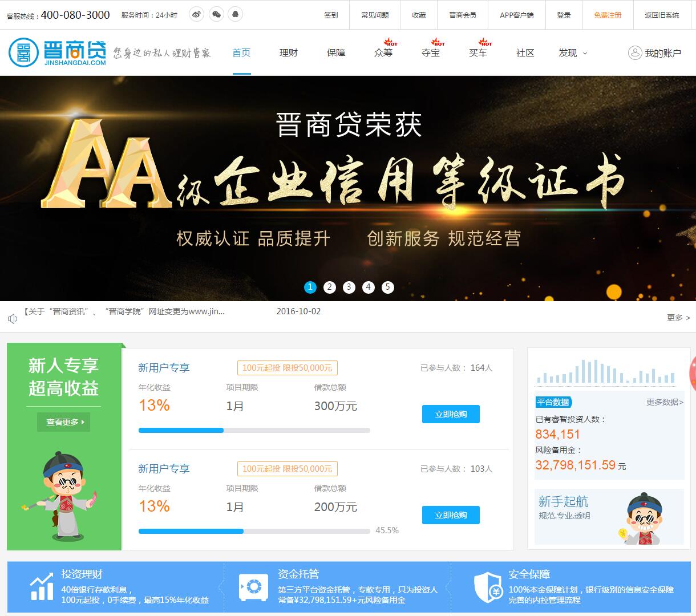Click the 资金托管 heading

[x=298, y=574]
